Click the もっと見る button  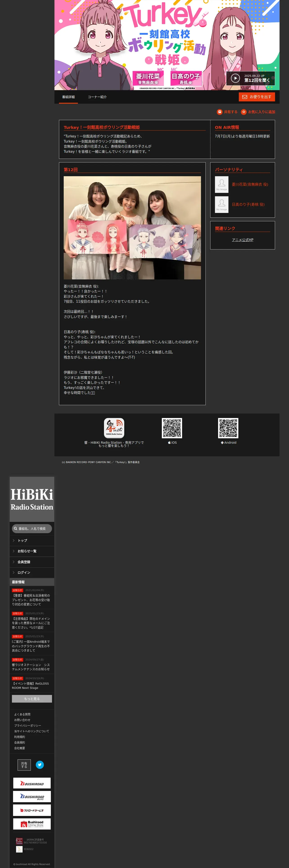[x=32, y=699]
